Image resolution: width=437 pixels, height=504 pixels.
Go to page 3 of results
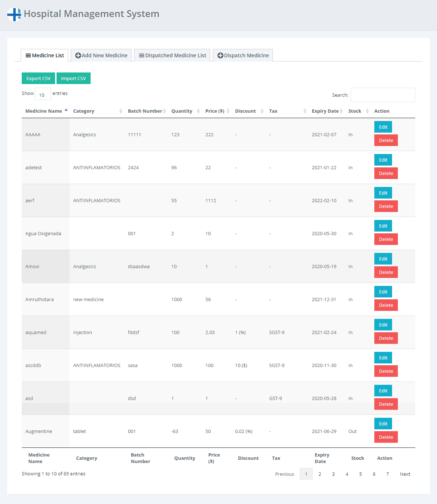333,474
